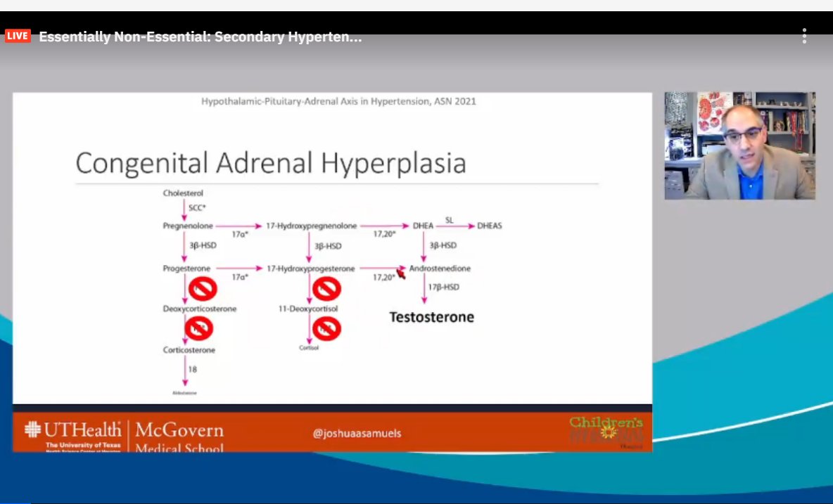Viewport: 833px width, 504px height.
Task: Click the 'Pregnenolone' label
Action: pyautogui.click(x=188, y=226)
